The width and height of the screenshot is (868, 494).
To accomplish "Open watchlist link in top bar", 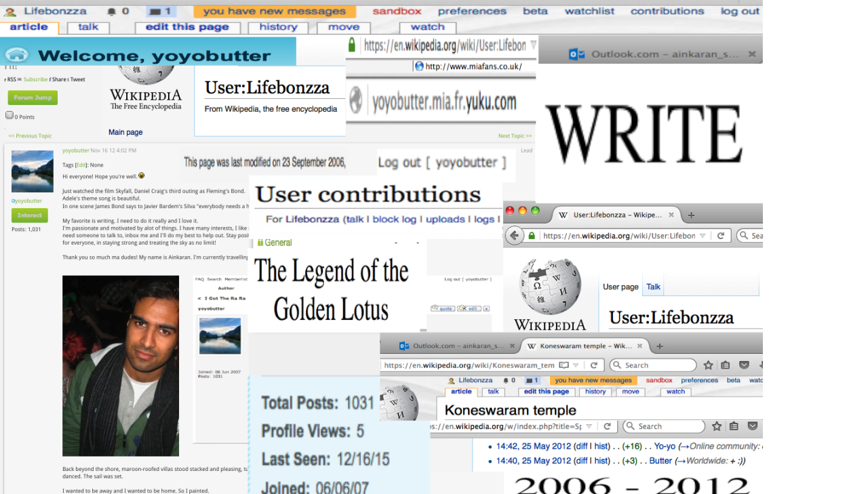I will (589, 12).
